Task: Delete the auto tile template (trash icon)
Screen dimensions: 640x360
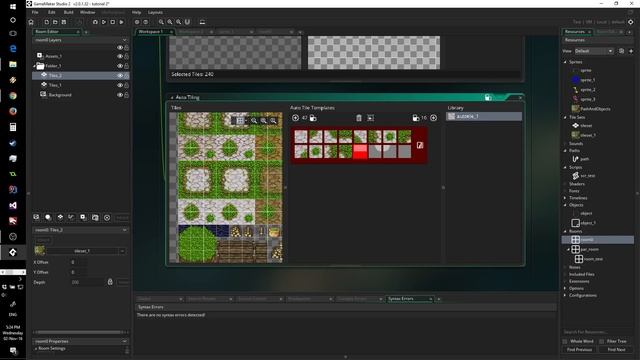Action: pos(359,118)
